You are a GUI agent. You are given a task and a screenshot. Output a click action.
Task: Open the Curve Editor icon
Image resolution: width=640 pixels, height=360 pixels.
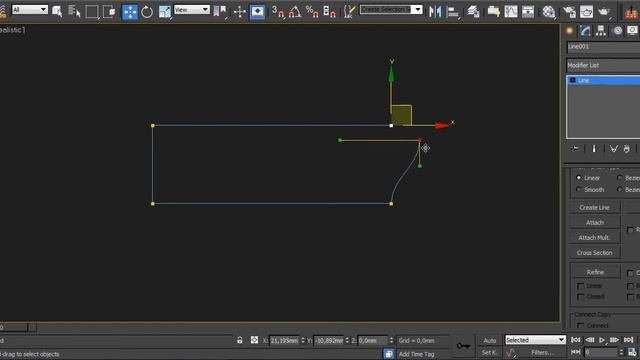(x=511, y=11)
